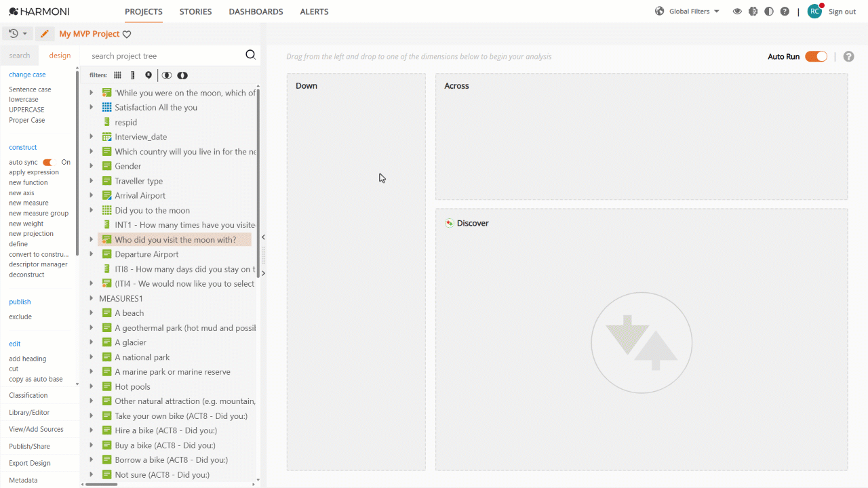Click the Did you to the moon grid icon

tap(106, 210)
